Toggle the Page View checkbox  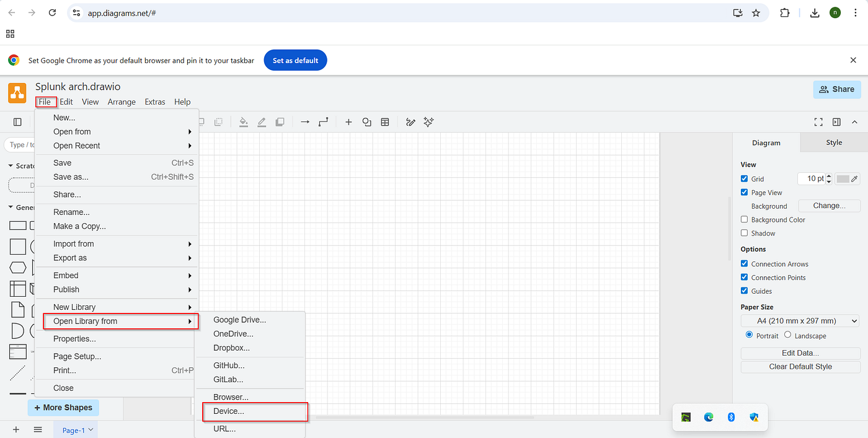tap(744, 192)
